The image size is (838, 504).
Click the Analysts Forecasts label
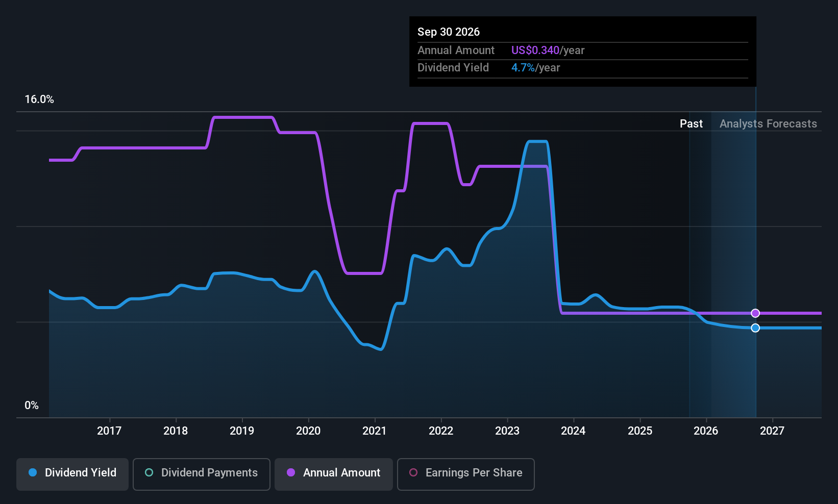coord(768,124)
